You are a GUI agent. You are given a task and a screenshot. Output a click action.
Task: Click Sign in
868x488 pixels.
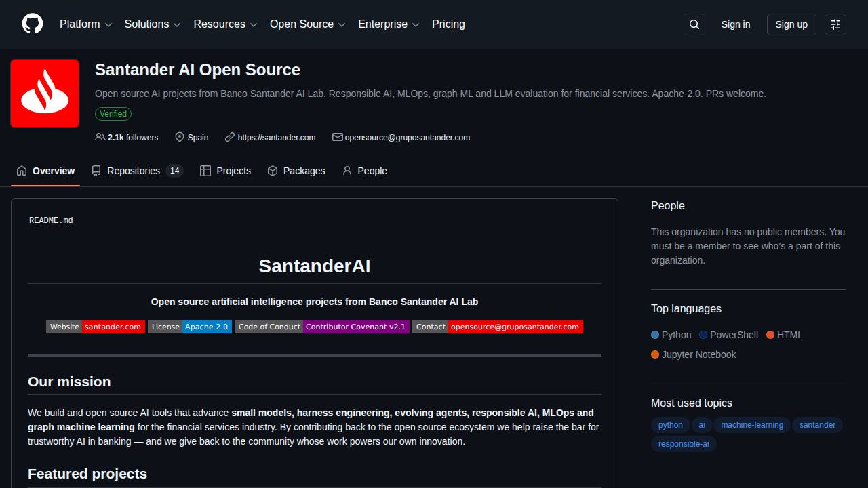(736, 24)
